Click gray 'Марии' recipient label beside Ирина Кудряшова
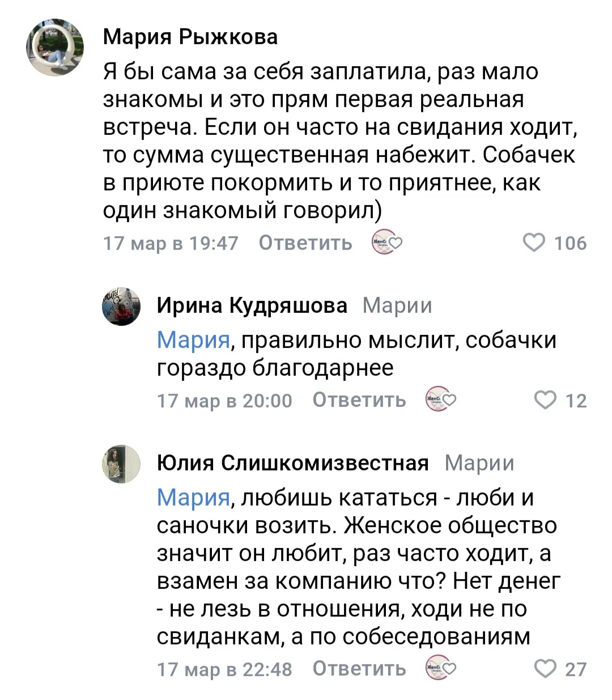Image resolution: width=612 pixels, height=700 pixels. pyautogui.click(x=397, y=306)
